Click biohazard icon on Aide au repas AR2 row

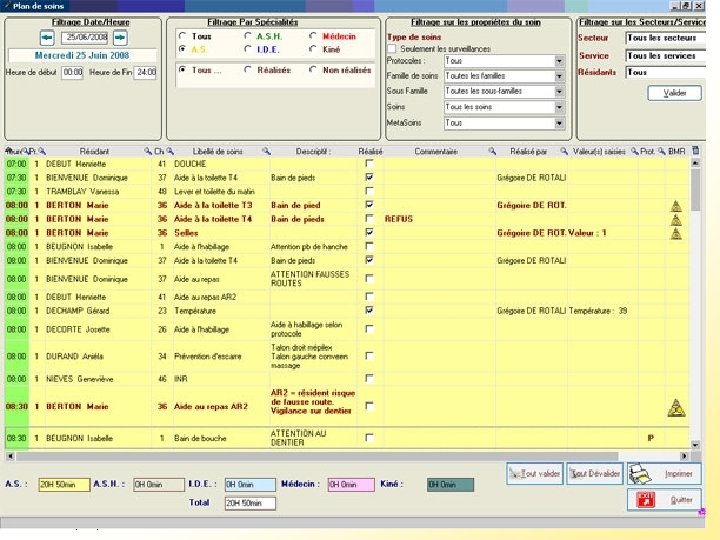676,407
